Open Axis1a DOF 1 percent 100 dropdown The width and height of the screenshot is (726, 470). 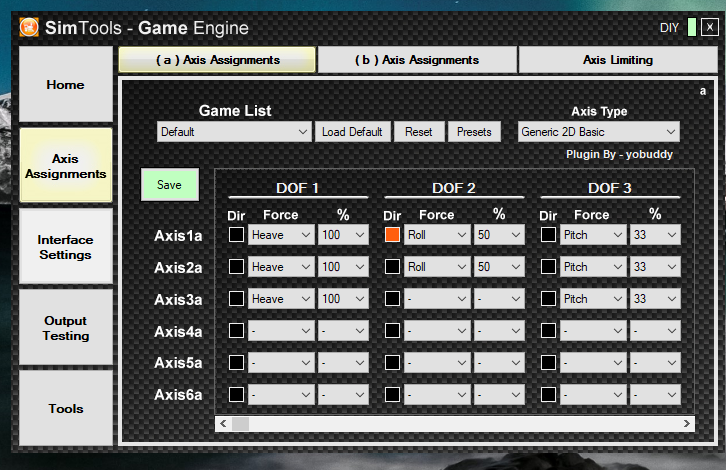pyautogui.click(x=343, y=235)
